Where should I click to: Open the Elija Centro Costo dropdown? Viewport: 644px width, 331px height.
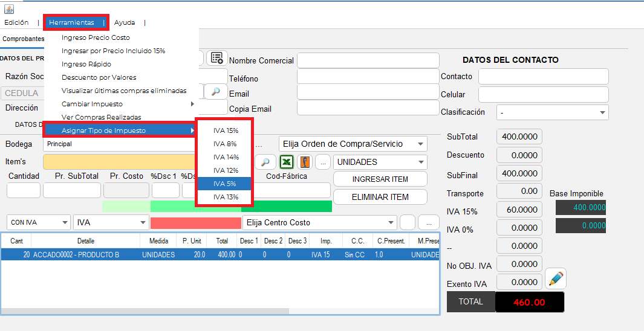click(x=319, y=223)
